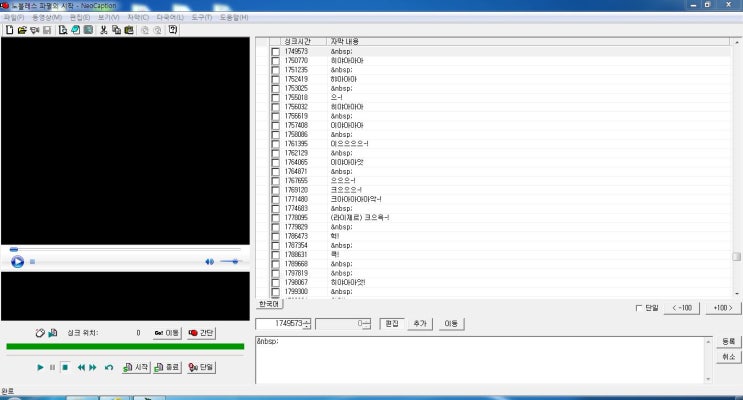
Task: Start playback with teal triangle in bottom controls
Action: tap(40, 367)
